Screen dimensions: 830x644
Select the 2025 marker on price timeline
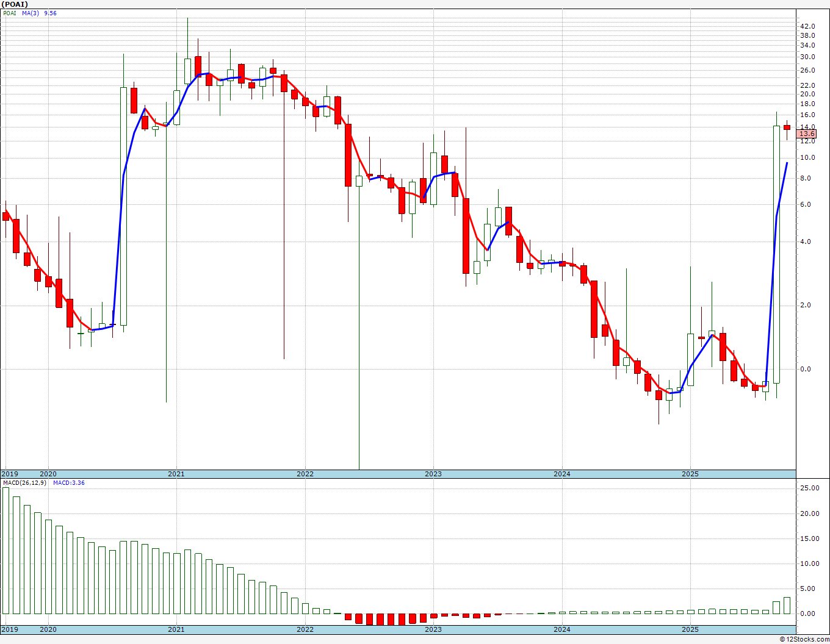coord(690,474)
